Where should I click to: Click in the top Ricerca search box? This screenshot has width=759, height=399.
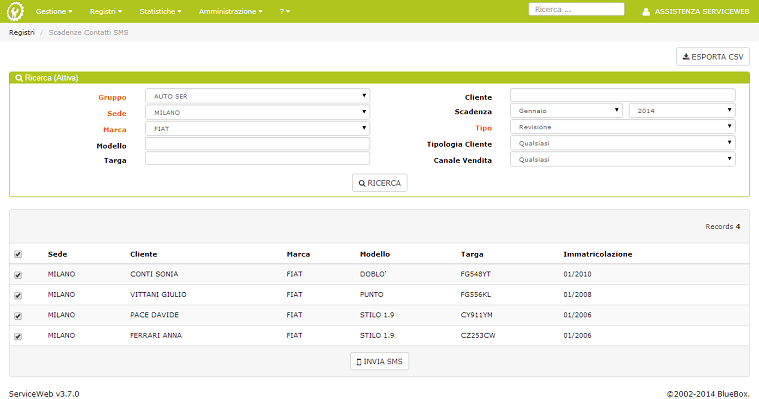pyautogui.click(x=576, y=9)
